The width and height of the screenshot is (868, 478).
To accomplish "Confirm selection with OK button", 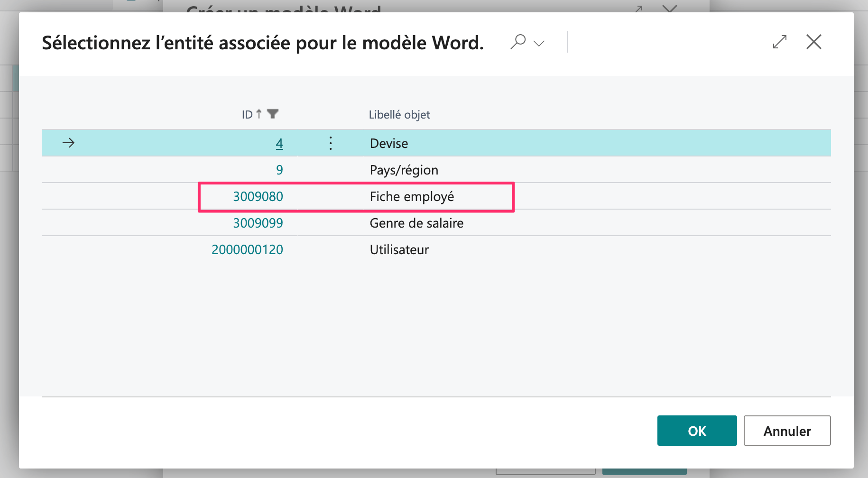I will [x=697, y=431].
